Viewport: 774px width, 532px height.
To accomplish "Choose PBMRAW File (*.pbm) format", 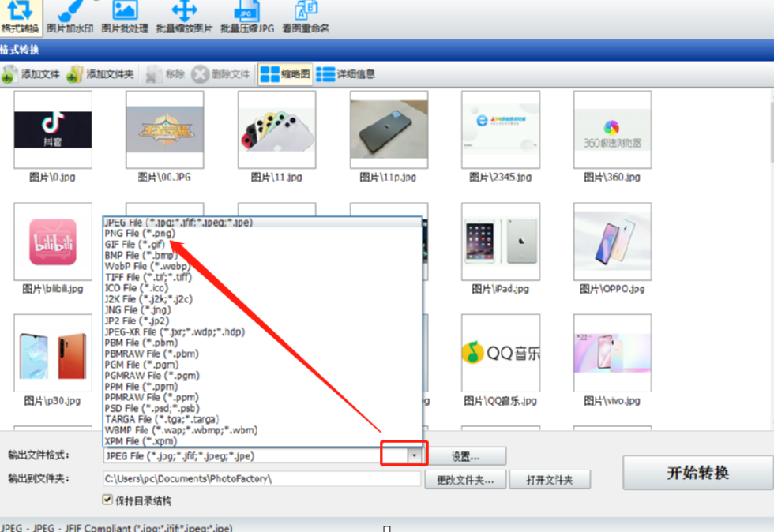I will coord(262,354).
